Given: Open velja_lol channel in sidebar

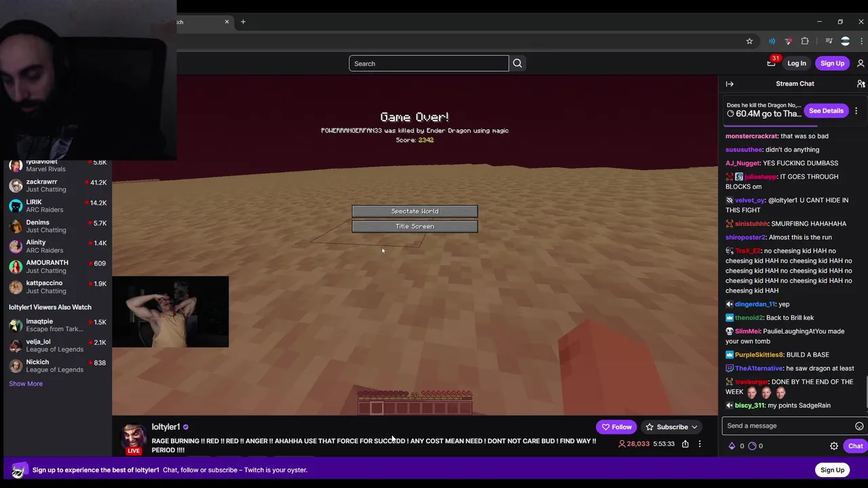Looking at the screenshot, I should (x=57, y=346).
